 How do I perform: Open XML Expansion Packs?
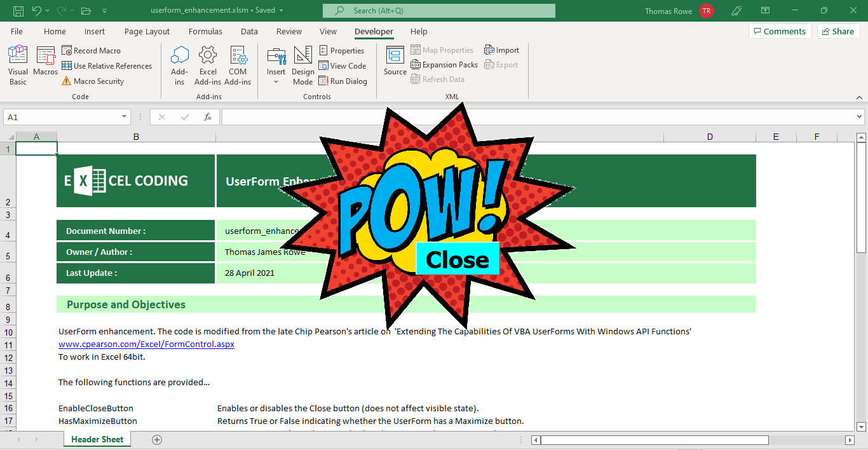coord(444,65)
